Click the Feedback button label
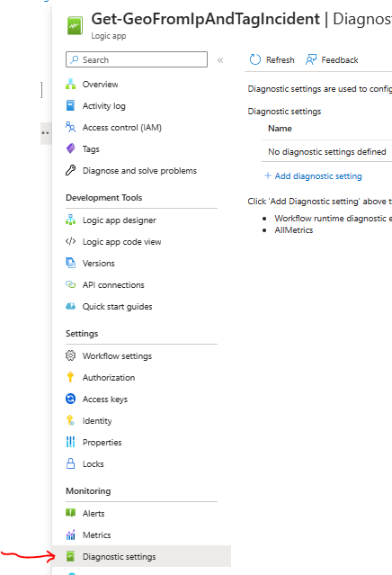This screenshot has width=392, height=575. click(x=340, y=59)
